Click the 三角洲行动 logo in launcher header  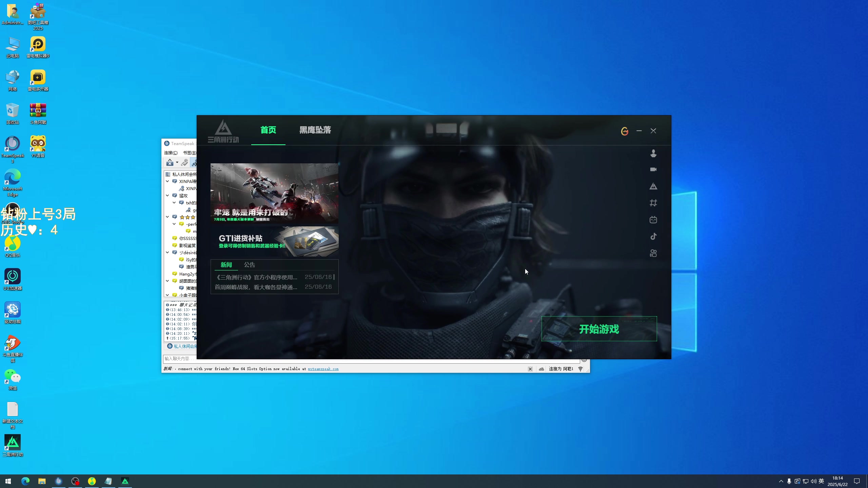(x=223, y=131)
